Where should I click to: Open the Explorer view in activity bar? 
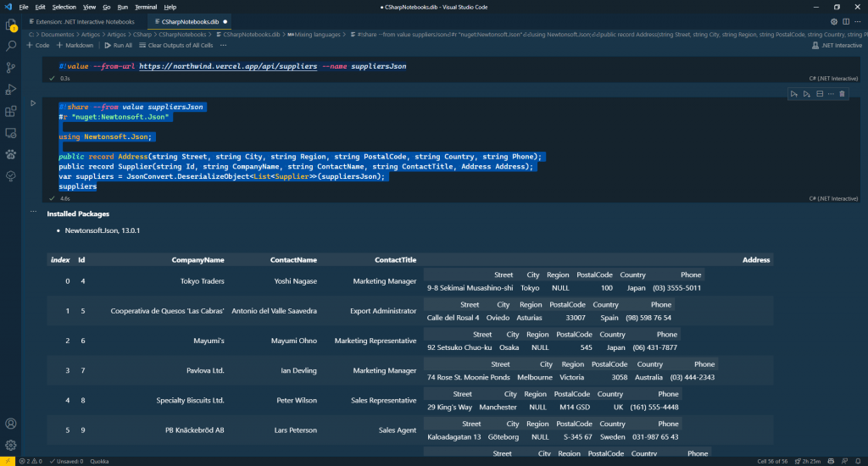(x=10, y=25)
